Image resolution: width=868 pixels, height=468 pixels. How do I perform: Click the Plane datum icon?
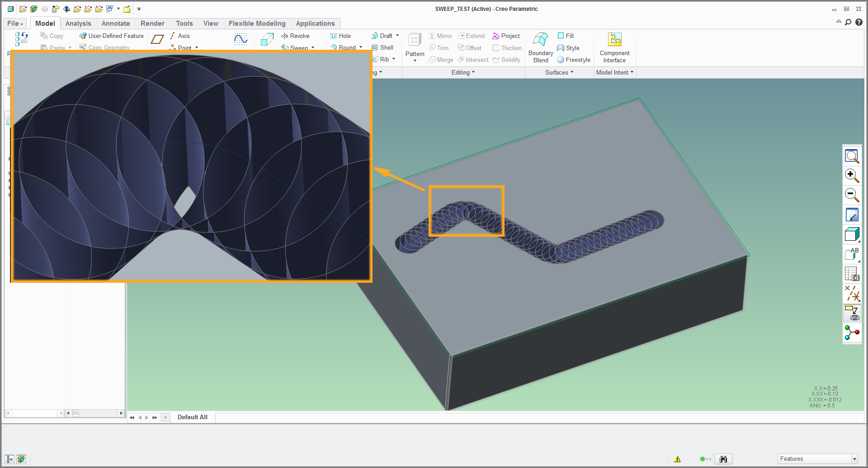point(157,40)
